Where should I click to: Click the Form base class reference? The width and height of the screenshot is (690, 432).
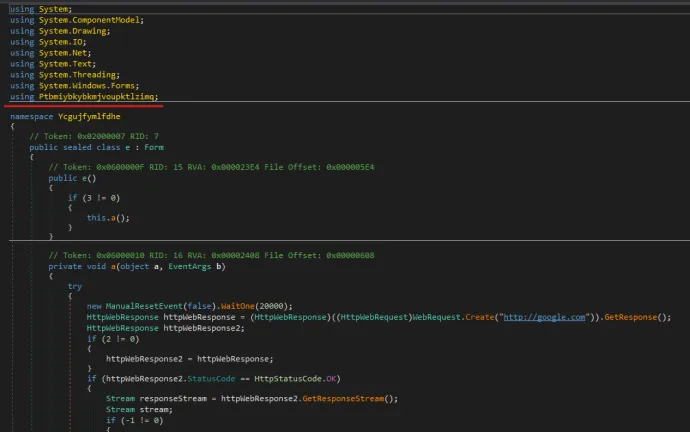154,147
